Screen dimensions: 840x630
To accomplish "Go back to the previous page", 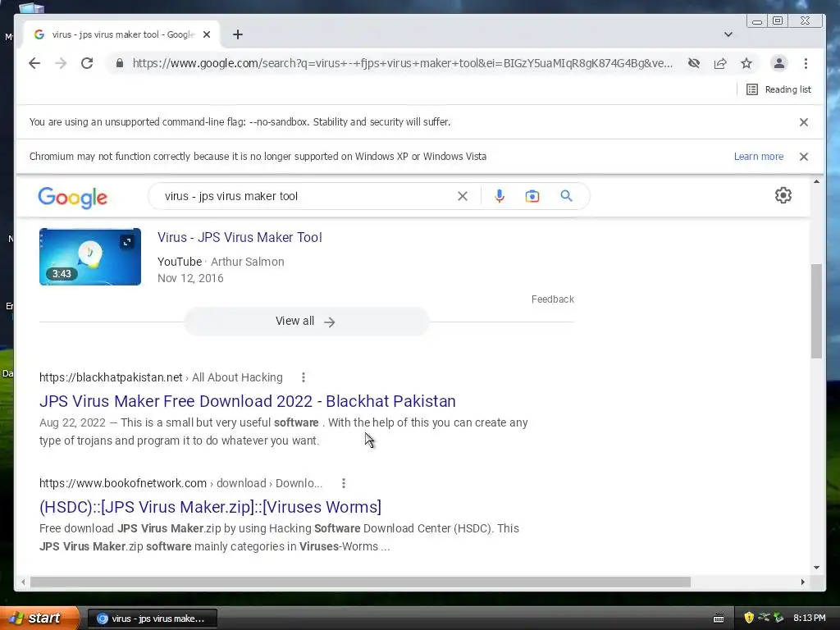I will pyautogui.click(x=34, y=63).
